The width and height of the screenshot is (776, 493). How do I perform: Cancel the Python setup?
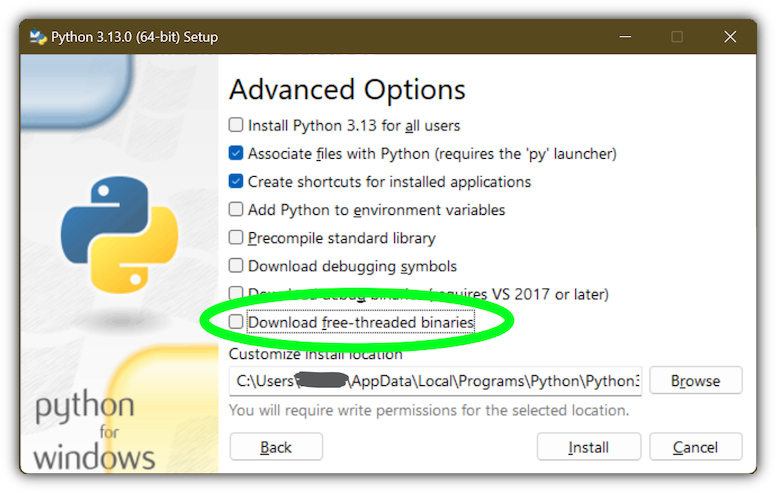[695, 447]
